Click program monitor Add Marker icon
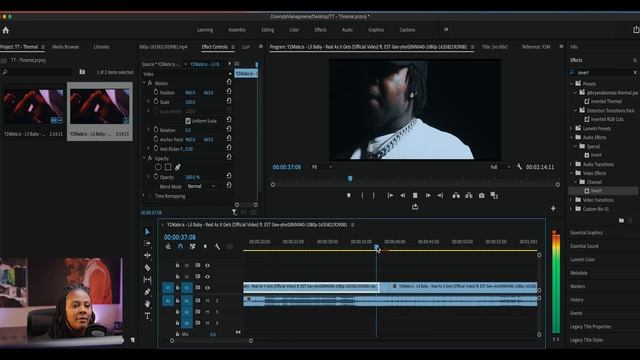The width and height of the screenshot is (640, 360). (x=349, y=196)
